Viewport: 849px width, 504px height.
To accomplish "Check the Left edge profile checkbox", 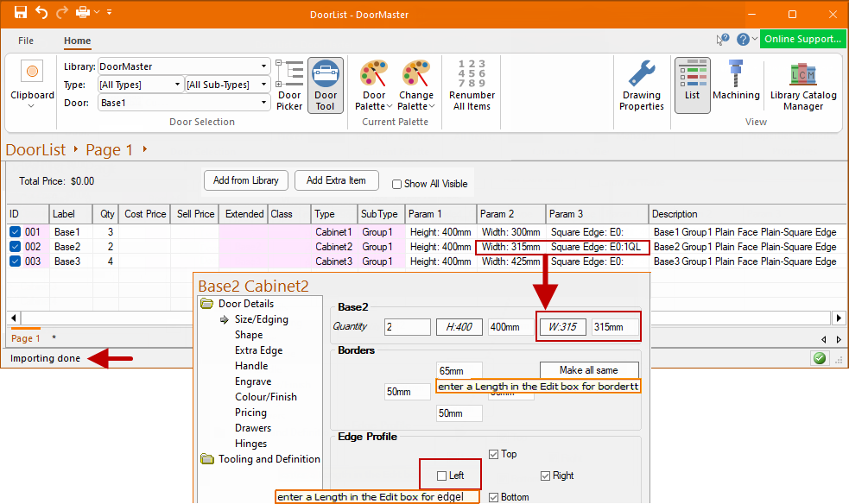I will [442, 476].
